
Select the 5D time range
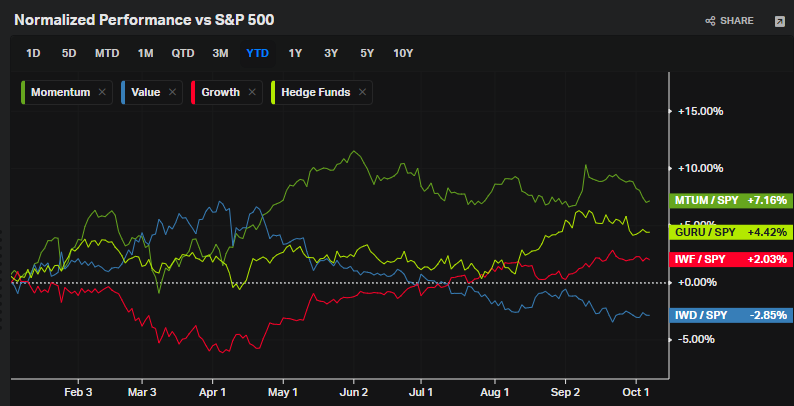click(69, 53)
